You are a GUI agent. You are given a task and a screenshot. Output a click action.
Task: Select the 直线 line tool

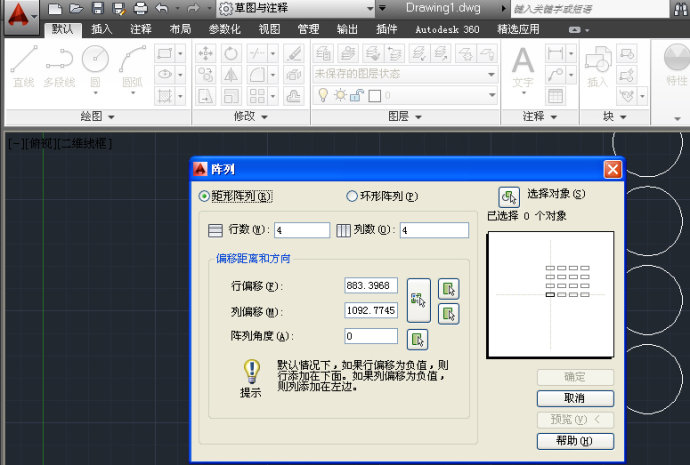(x=24, y=66)
